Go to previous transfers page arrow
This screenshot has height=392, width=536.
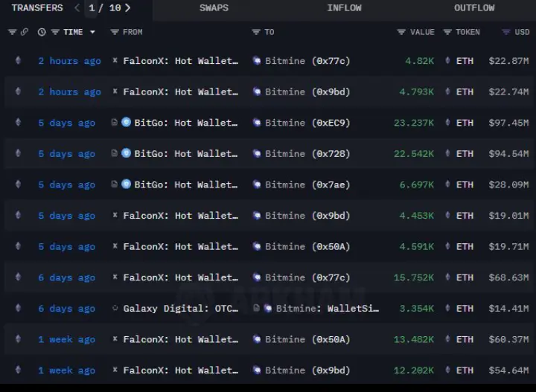77,8
